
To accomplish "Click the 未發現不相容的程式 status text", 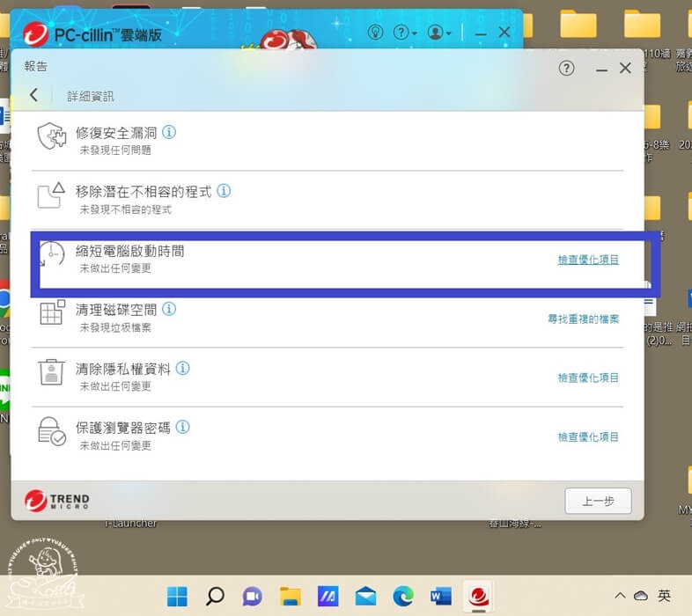I will point(125,209).
